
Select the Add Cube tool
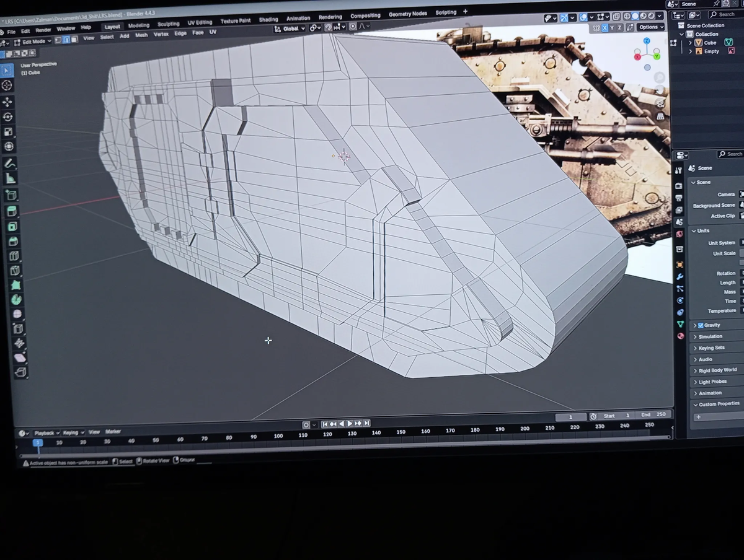click(12, 196)
